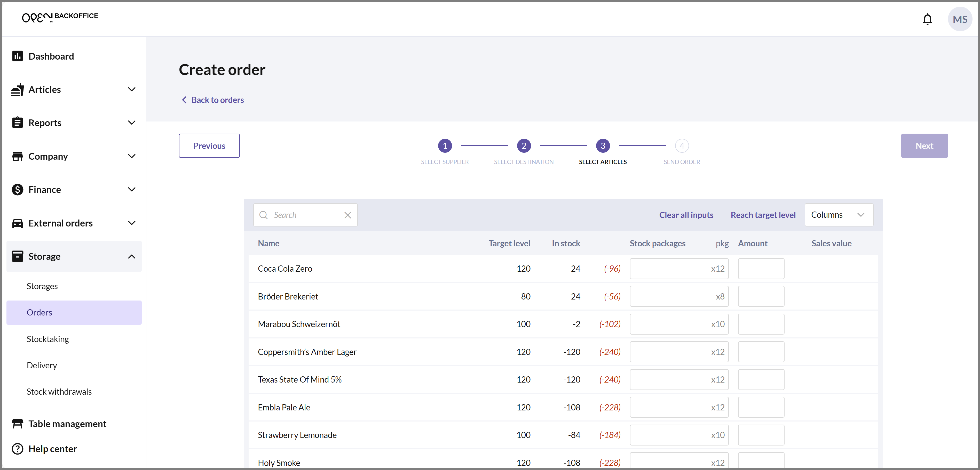
Task: Click Embla Pale Ale packages field
Action: (x=679, y=407)
